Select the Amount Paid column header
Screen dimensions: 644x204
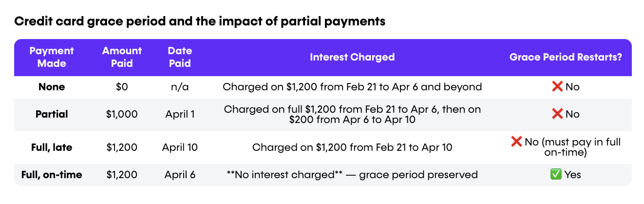(122, 57)
